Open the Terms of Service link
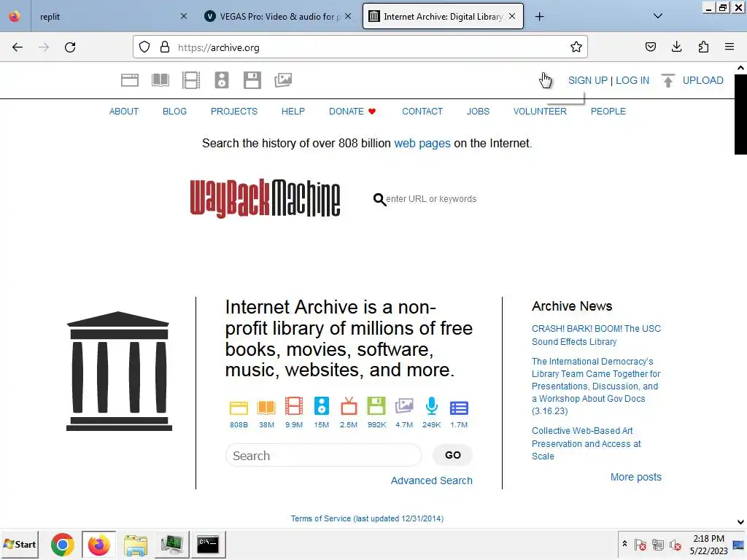This screenshot has width=747, height=560. coord(367,518)
